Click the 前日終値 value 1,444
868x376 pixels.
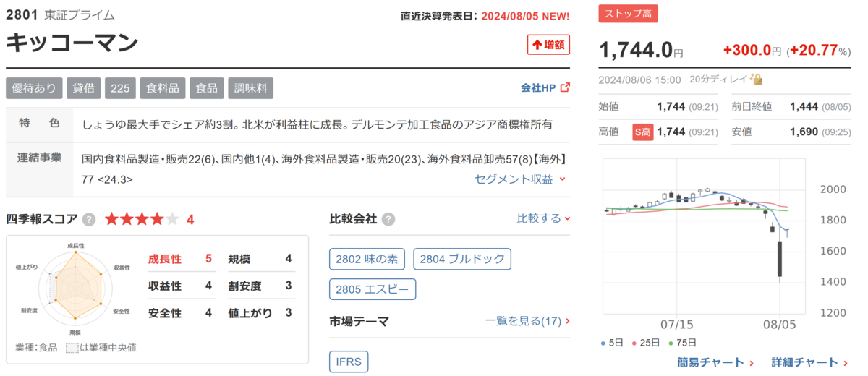point(804,106)
